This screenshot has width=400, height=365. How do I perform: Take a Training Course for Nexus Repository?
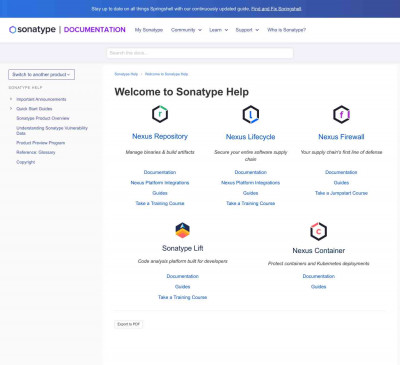pyautogui.click(x=160, y=203)
